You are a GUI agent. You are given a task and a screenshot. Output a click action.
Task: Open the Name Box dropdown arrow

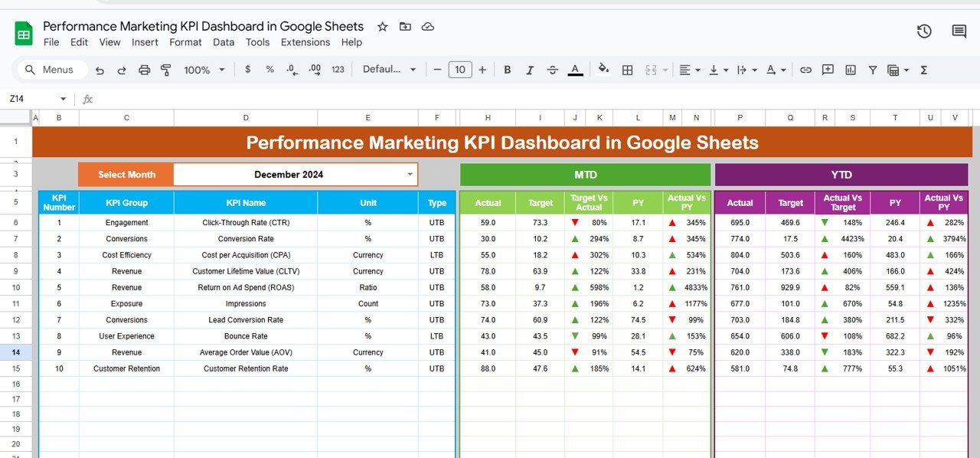click(63, 99)
